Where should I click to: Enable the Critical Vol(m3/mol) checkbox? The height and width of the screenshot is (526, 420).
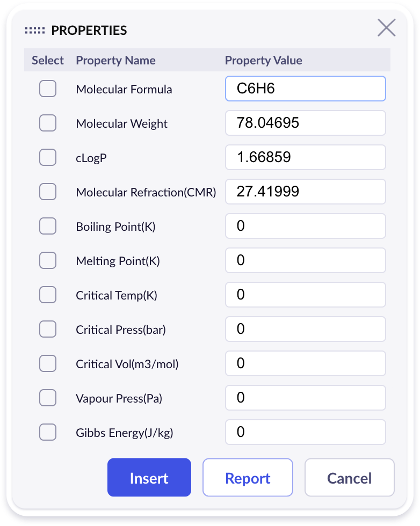pos(48,363)
